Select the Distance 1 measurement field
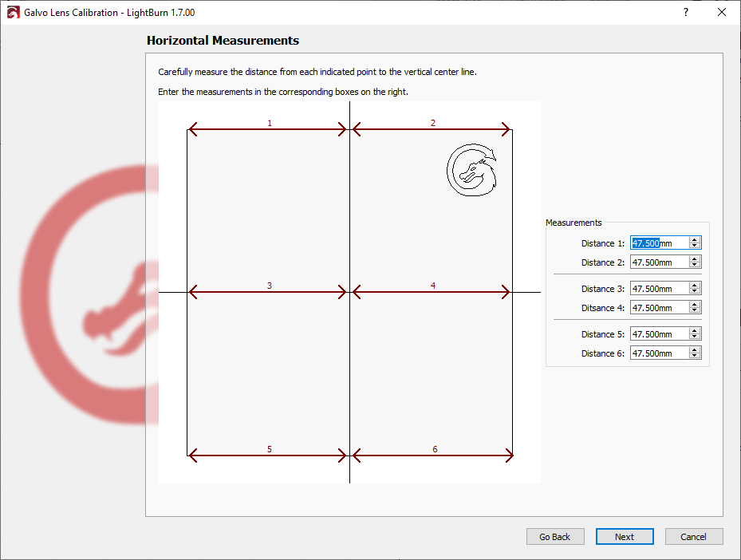 659,243
